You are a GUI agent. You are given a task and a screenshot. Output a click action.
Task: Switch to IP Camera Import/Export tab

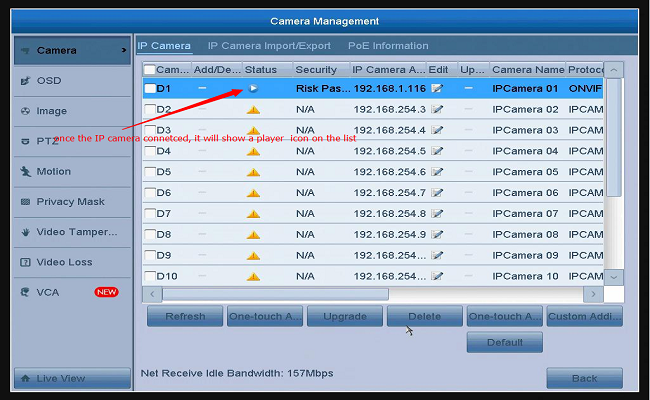[269, 46]
